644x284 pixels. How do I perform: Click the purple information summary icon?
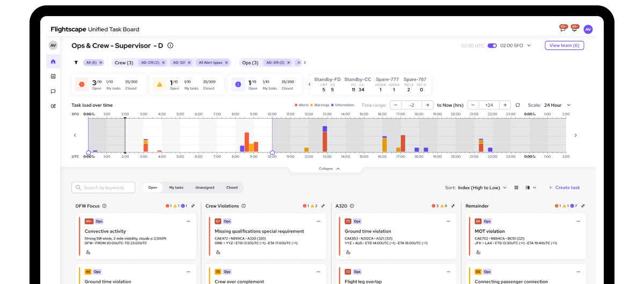click(x=238, y=84)
